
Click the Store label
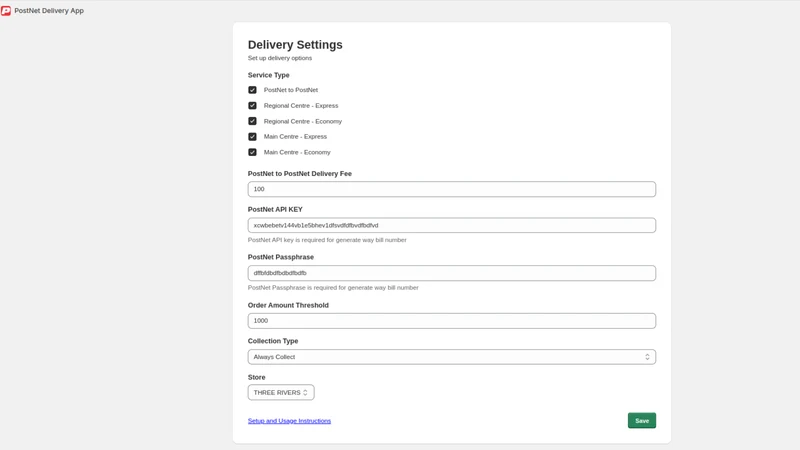click(257, 377)
